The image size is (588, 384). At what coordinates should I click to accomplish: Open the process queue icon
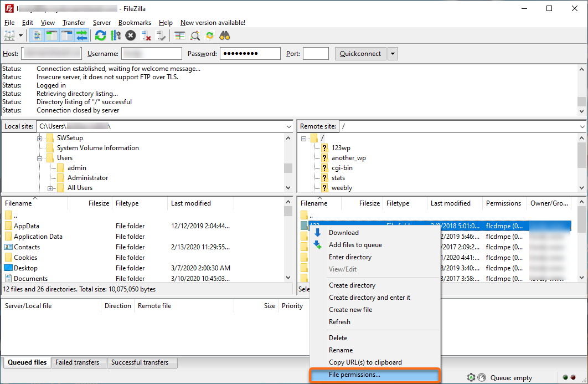point(116,35)
